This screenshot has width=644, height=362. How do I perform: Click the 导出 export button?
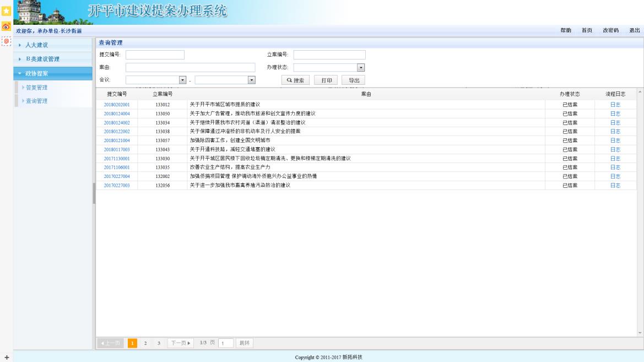point(353,80)
